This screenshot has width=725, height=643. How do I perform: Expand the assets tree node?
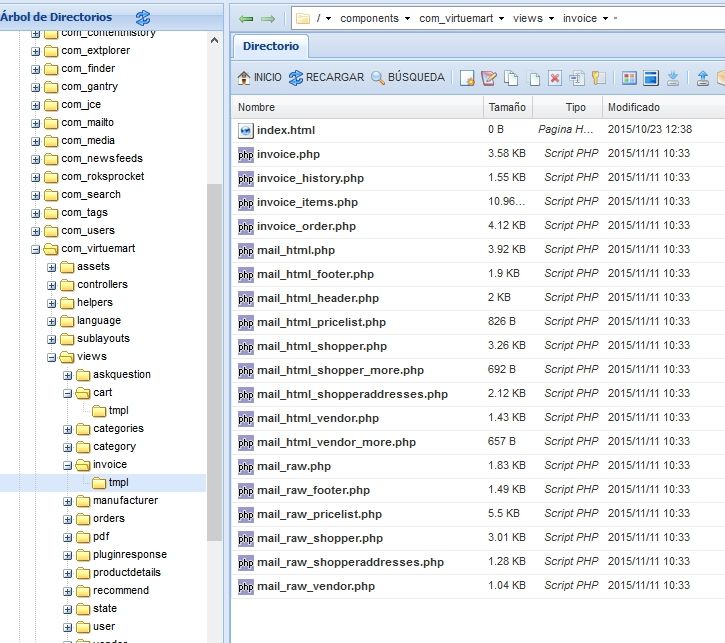tap(52, 268)
